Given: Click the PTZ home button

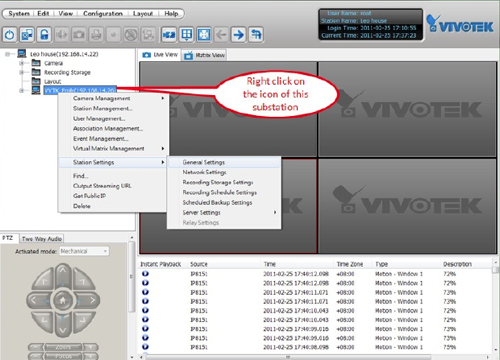Looking at the screenshot, I should [x=63, y=300].
